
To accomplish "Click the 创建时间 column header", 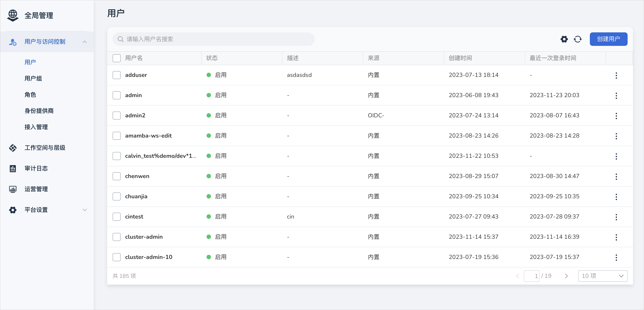I will pos(460,58).
